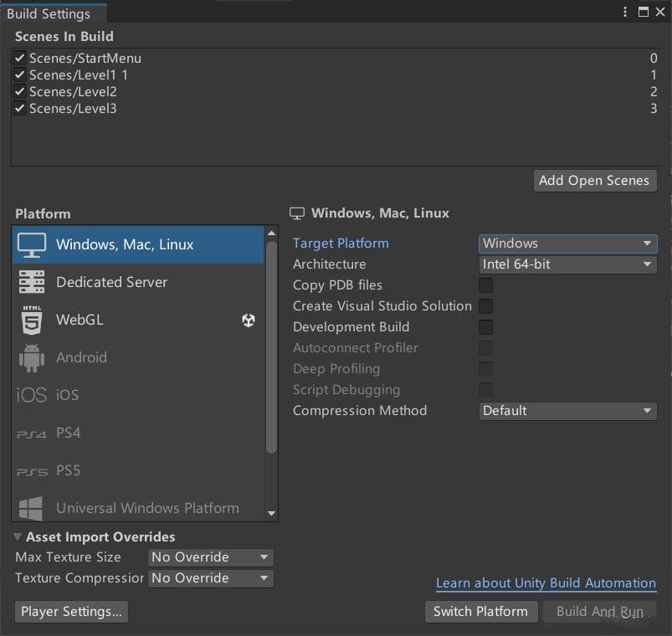Enable Create Visual Studio Solution checkbox
Screen dimensions: 672x636
tap(485, 306)
